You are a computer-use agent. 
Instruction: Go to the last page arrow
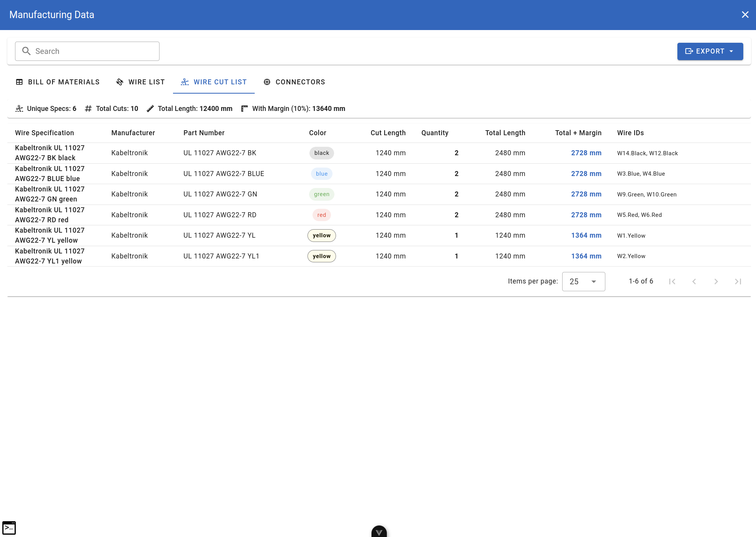pos(738,282)
